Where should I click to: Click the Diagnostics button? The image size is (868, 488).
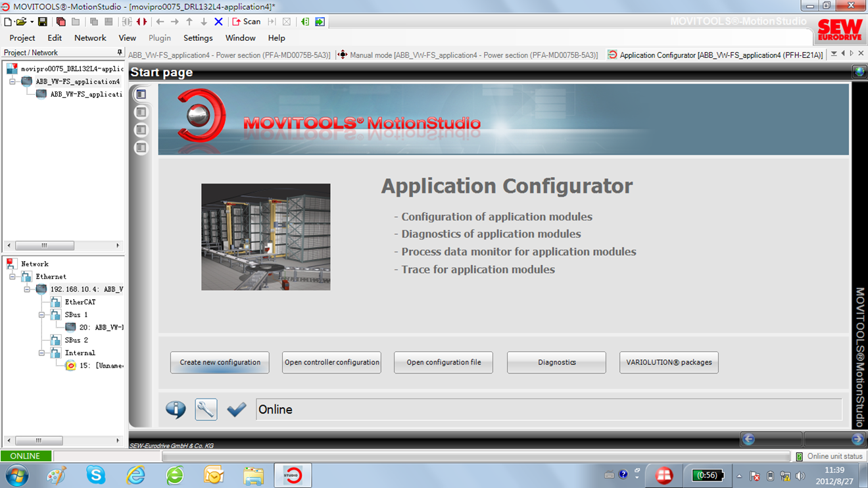(556, 362)
